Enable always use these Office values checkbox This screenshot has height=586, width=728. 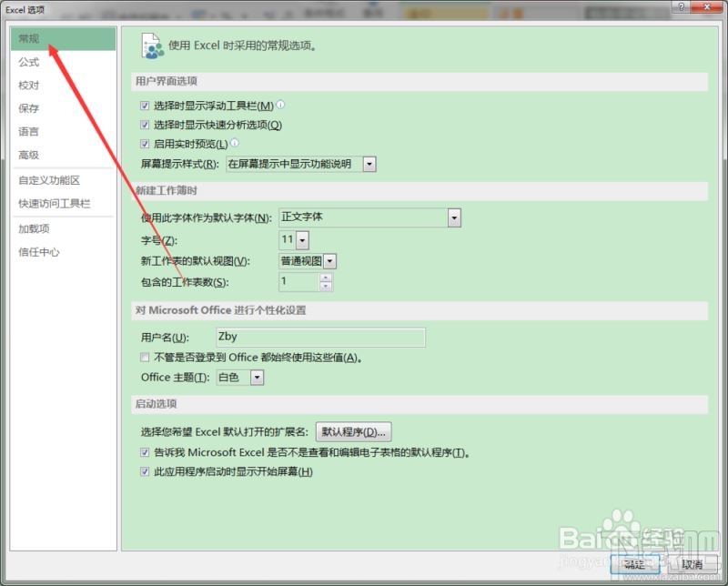point(145,357)
